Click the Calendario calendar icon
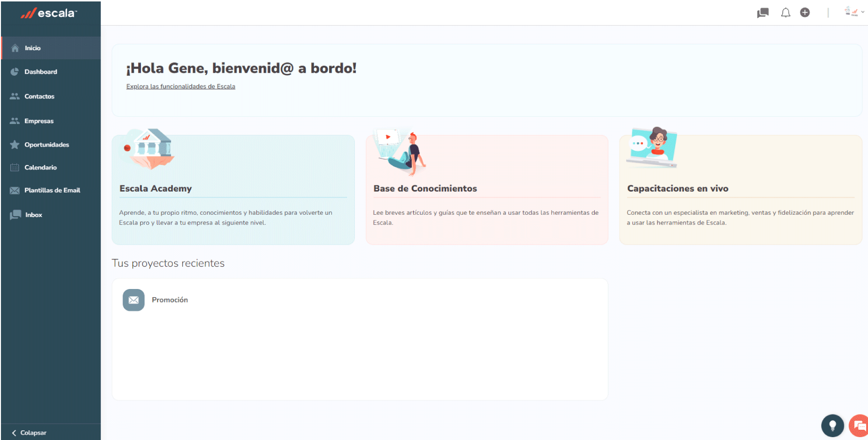Image resolution: width=868 pixels, height=440 pixels. point(14,167)
